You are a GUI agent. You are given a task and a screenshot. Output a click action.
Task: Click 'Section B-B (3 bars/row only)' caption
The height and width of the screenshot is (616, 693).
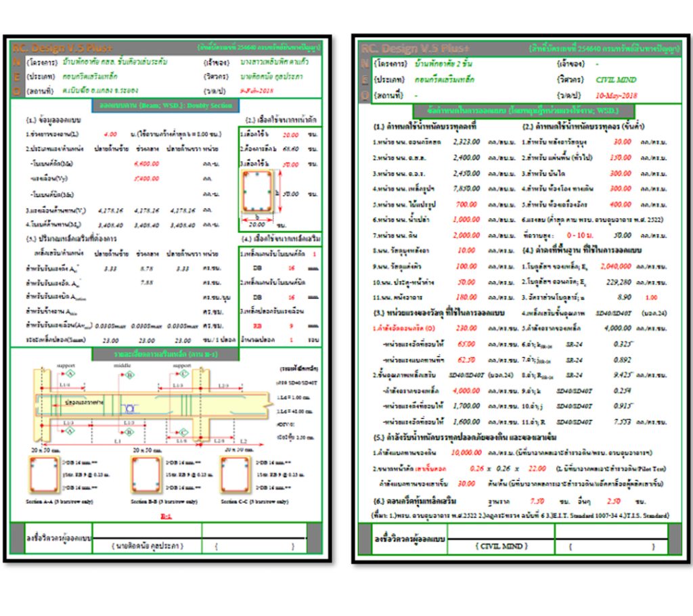164,502
